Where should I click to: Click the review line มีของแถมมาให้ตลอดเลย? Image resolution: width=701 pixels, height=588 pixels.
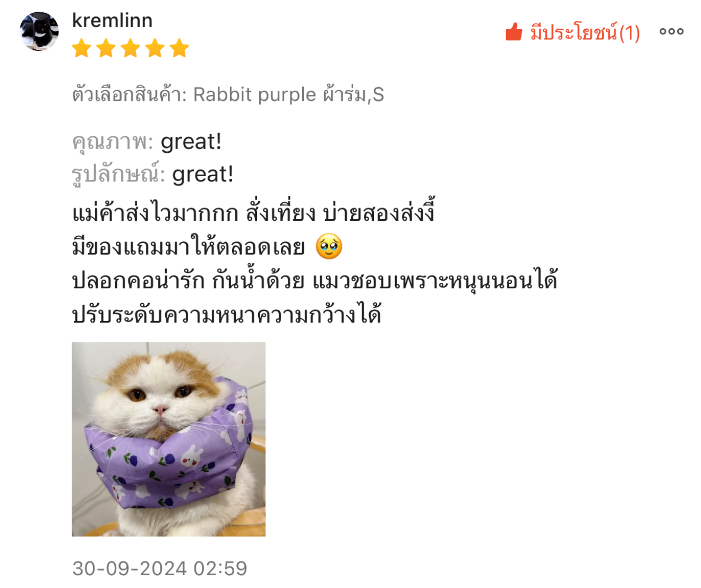tap(207, 246)
